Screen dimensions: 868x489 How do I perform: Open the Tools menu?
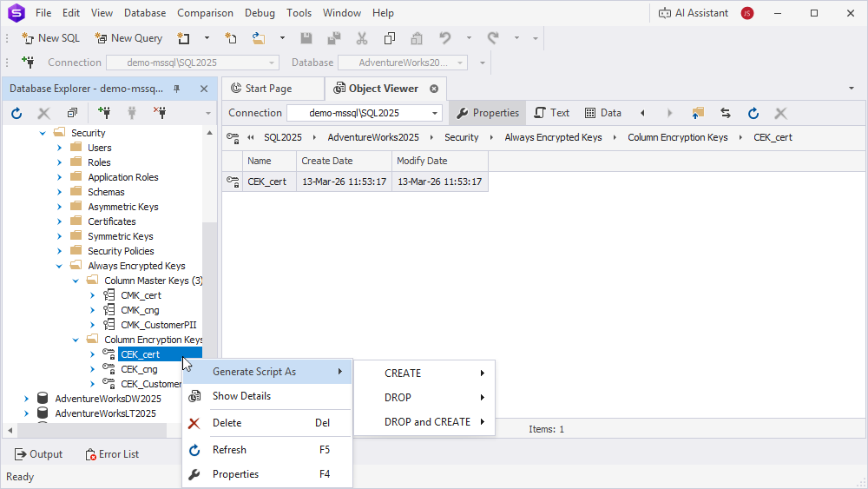tap(299, 13)
